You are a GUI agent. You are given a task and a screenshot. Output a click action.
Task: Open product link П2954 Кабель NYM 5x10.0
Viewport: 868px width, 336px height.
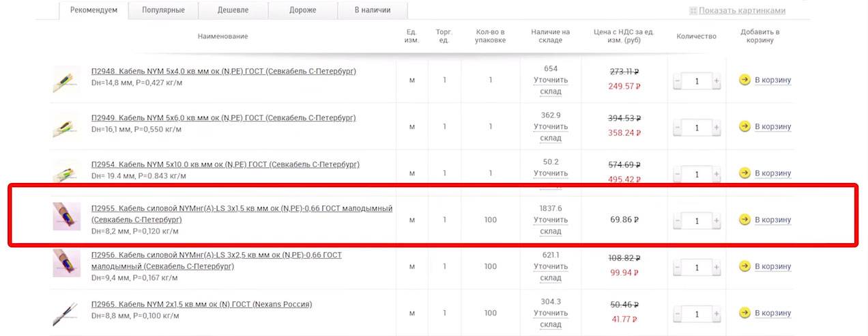coord(225,165)
